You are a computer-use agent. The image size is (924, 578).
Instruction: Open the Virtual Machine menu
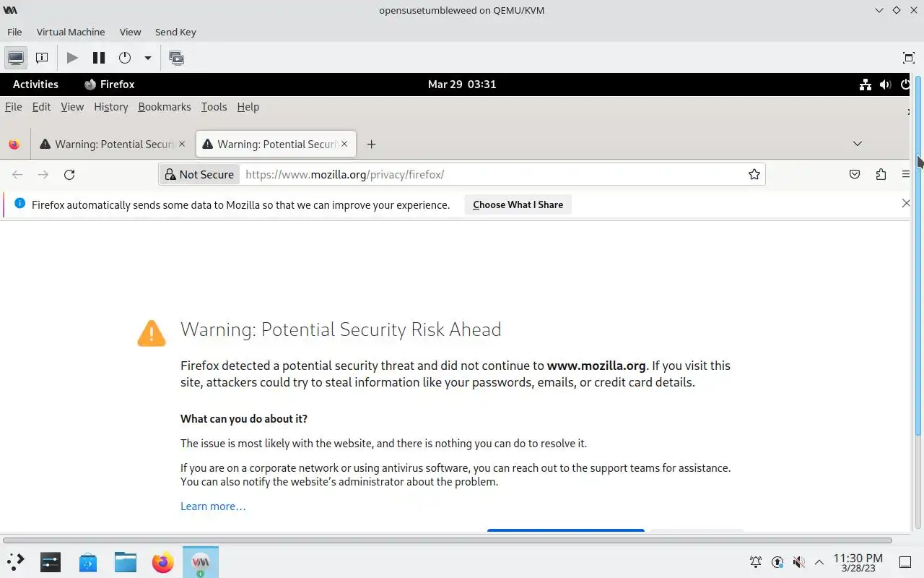point(71,32)
